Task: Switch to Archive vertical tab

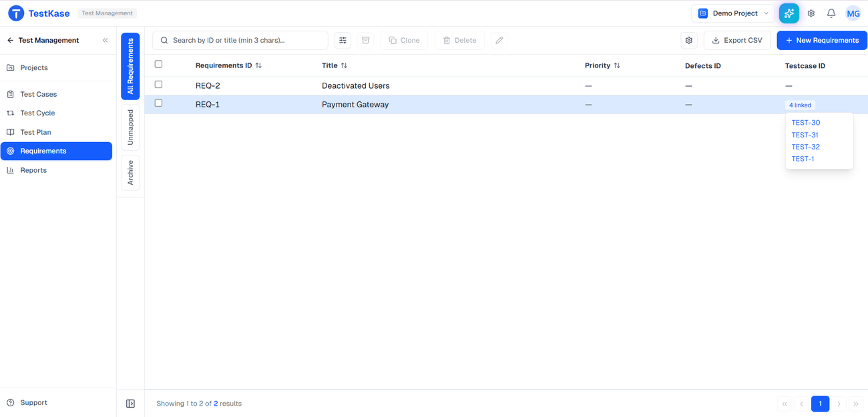Action: pyautogui.click(x=130, y=173)
